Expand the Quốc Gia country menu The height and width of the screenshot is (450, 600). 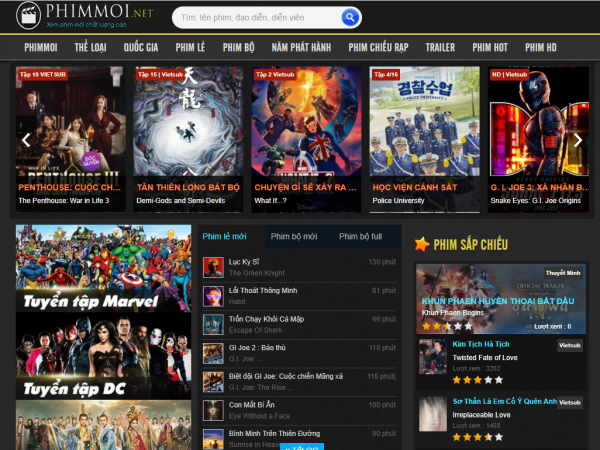coord(141,47)
